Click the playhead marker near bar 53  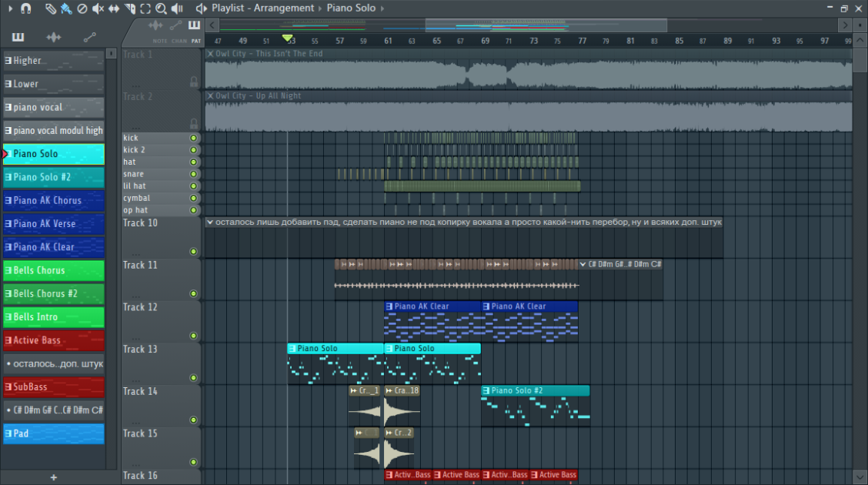coord(287,38)
